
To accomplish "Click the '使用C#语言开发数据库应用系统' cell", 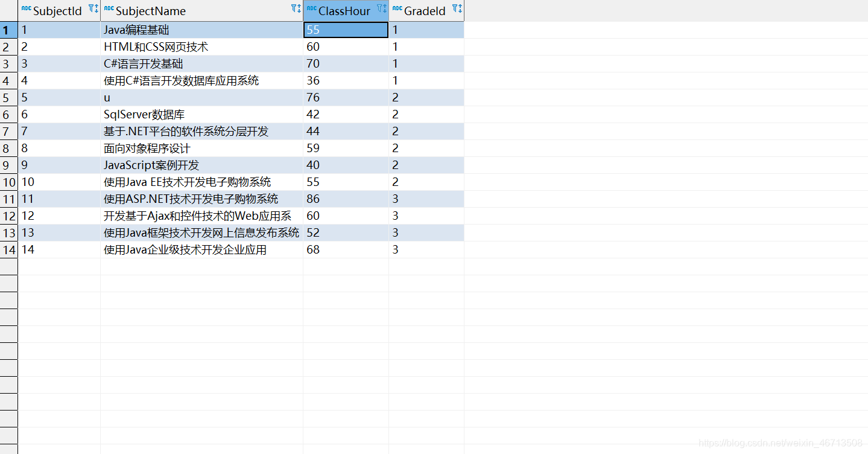I will pyautogui.click(x=201, y=80).
